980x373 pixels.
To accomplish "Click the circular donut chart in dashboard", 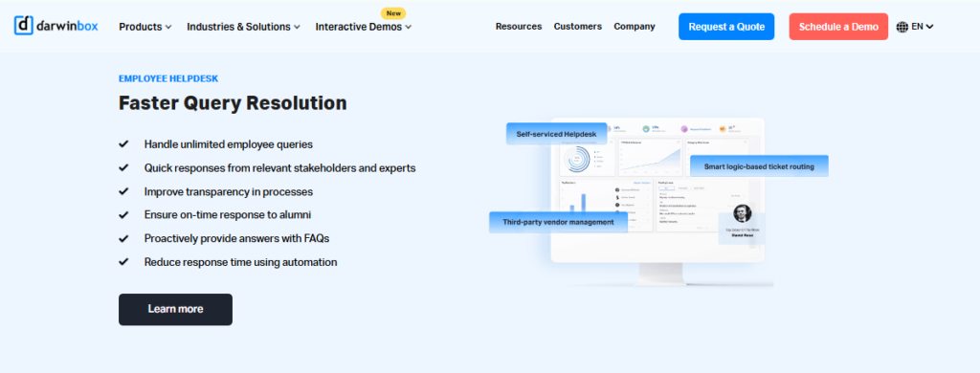I will pos(577,160).
